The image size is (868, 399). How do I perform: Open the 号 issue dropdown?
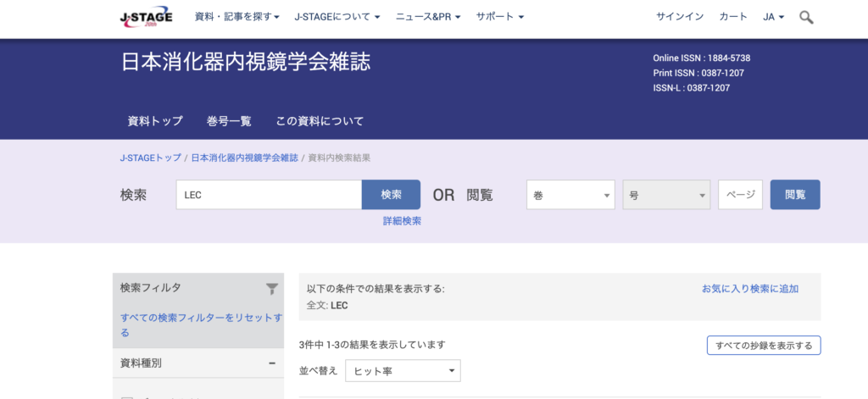(666, 195)
